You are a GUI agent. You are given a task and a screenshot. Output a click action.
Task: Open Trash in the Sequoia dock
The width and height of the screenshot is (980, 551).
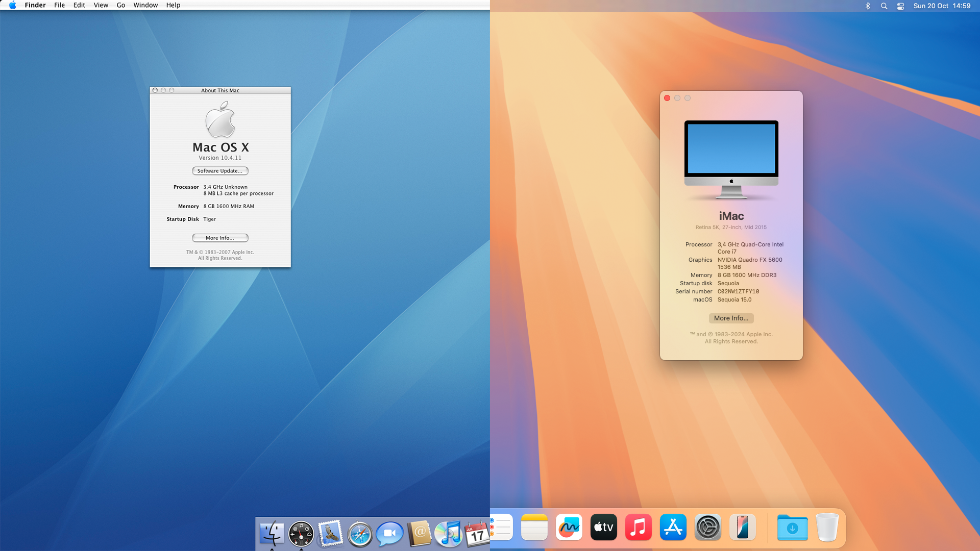click(827, 527)
